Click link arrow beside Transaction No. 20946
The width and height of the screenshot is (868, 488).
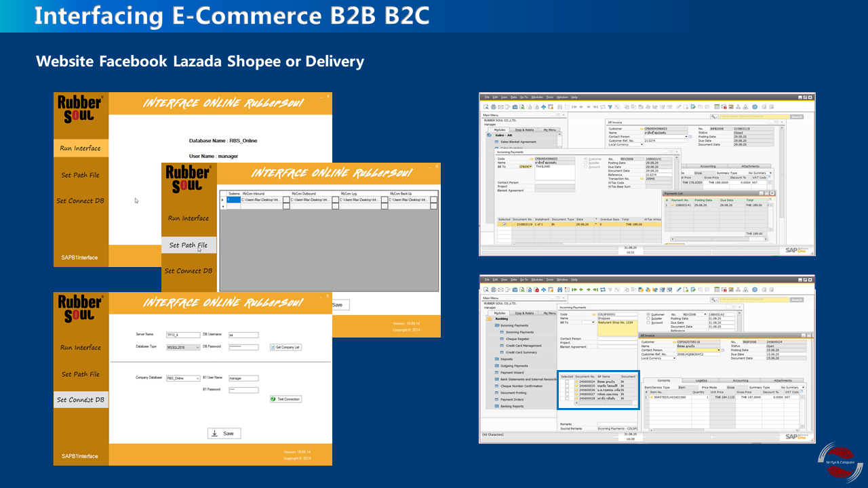(642, 179)
